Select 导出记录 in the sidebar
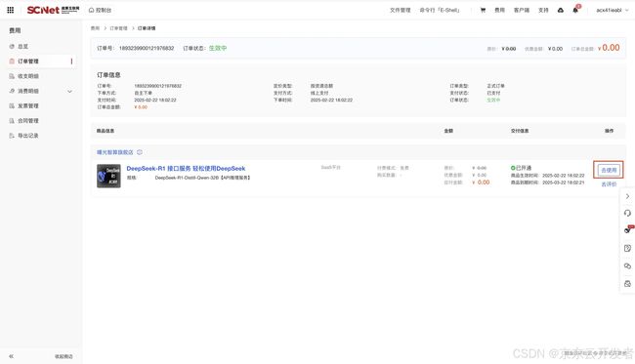Viewport: 635px width, 364px height. 28,136
